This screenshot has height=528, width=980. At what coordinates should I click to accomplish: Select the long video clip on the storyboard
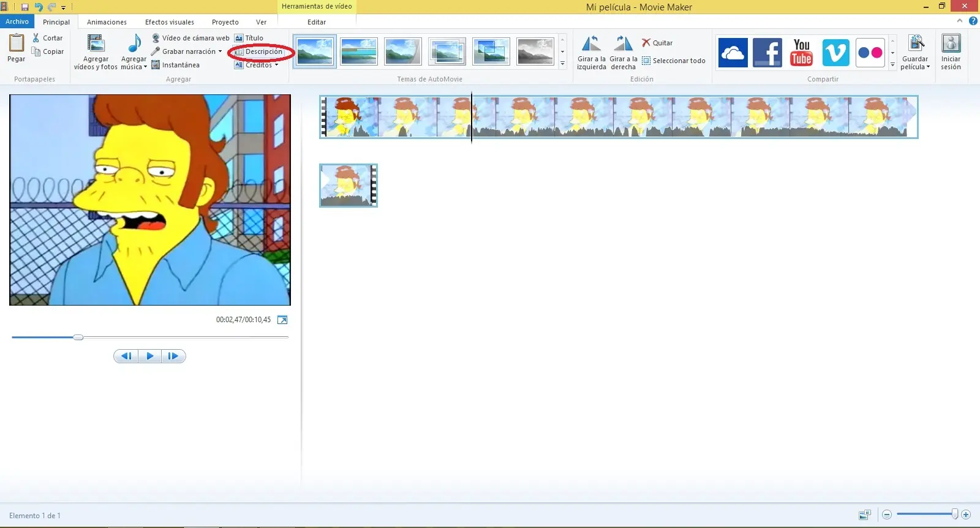[619, 117]
